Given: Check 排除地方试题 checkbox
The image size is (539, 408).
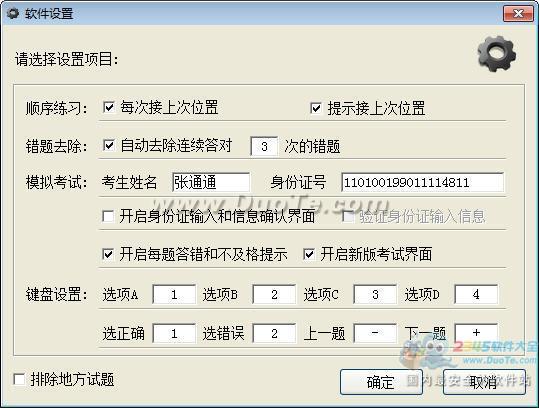Looking at the screenshot, I should click(x=19, y=379).
